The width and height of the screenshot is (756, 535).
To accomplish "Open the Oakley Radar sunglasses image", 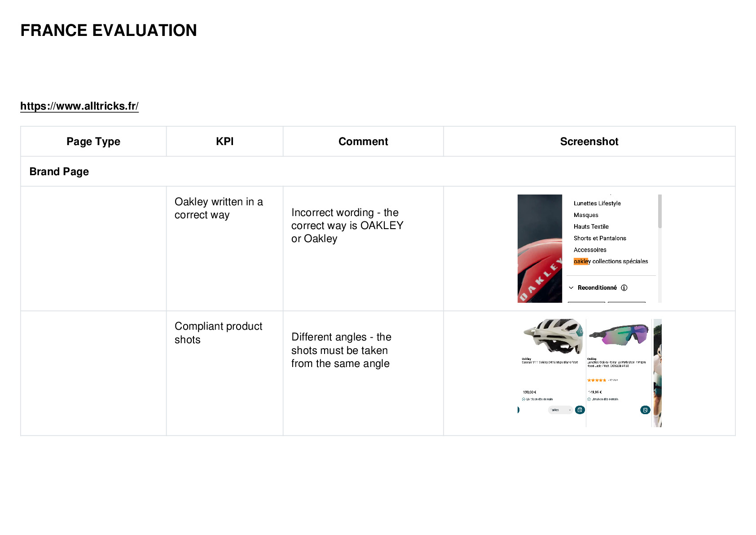I will 619,335.
